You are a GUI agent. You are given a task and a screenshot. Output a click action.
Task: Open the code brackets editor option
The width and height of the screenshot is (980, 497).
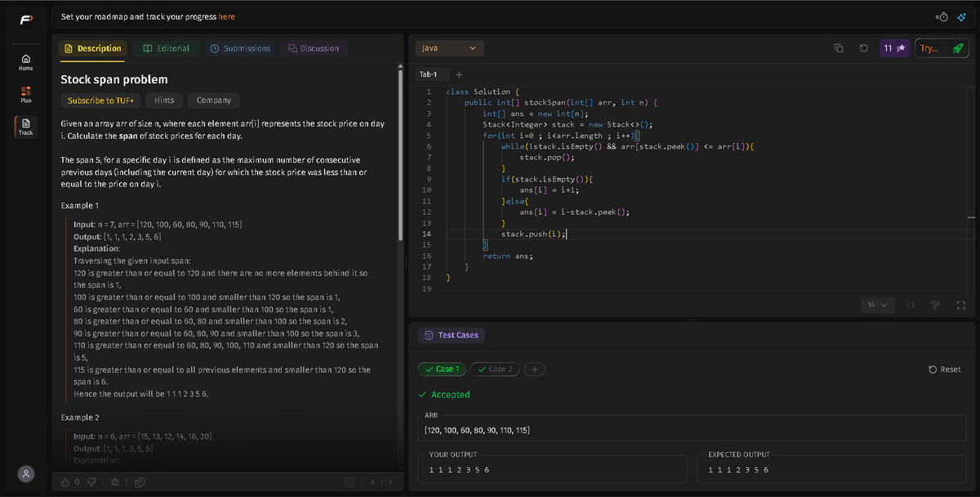point(911,305)
